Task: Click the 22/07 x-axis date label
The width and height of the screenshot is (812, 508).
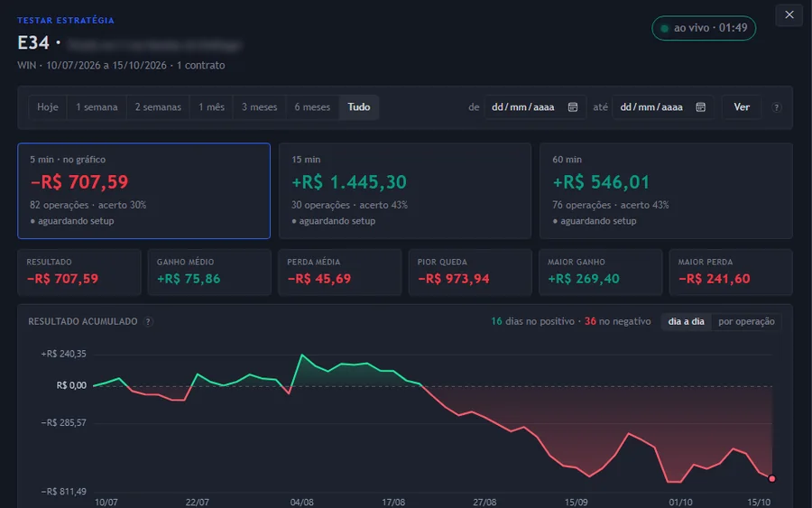Action: 198,503
